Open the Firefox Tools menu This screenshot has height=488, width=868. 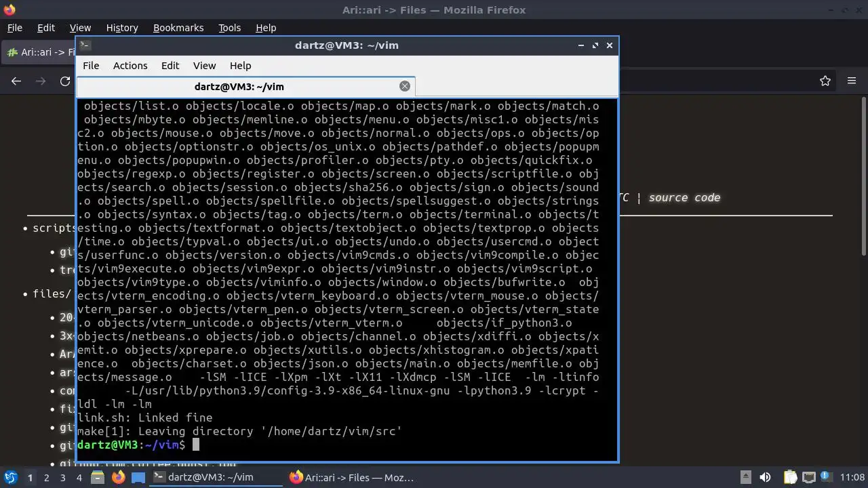tap(229, 28)
